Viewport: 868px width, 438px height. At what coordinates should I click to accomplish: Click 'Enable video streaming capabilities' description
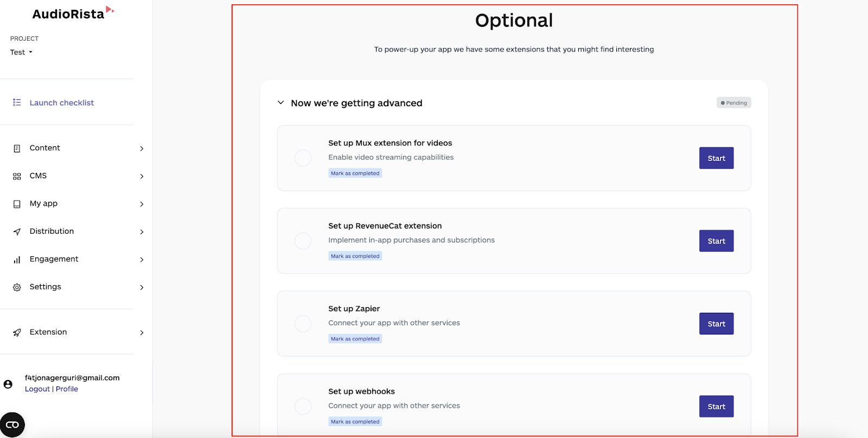point(391,157)
